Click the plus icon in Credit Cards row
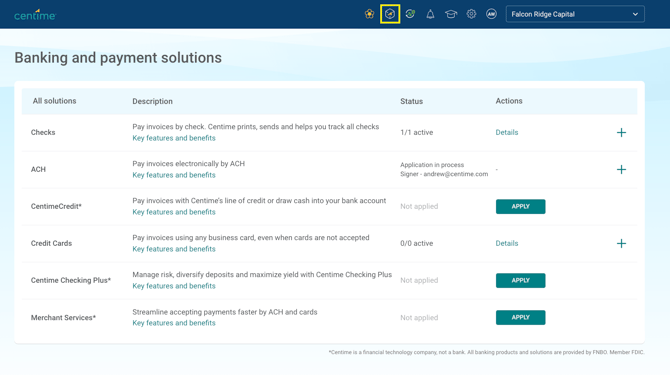670x375 pixels. [x=621, y=243]
